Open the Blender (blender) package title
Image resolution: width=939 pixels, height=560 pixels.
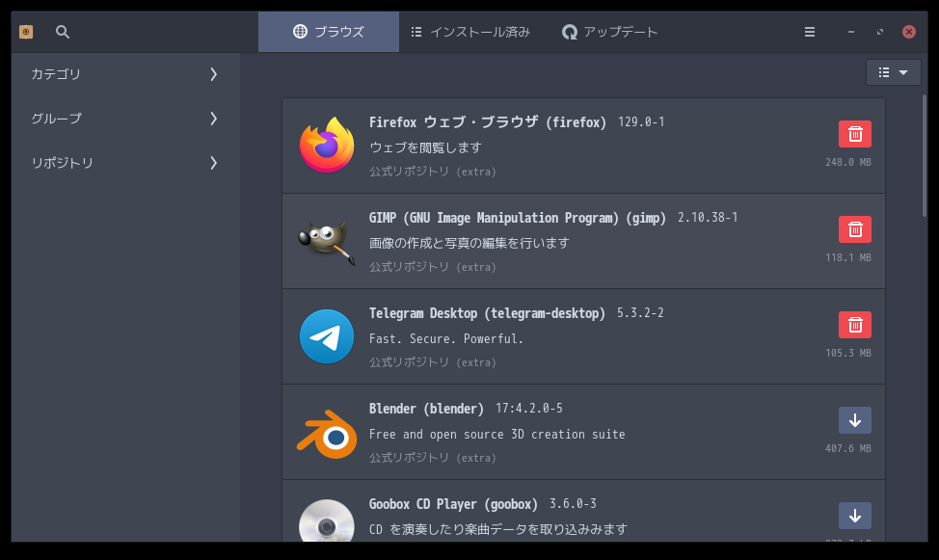tap(426, 409)
